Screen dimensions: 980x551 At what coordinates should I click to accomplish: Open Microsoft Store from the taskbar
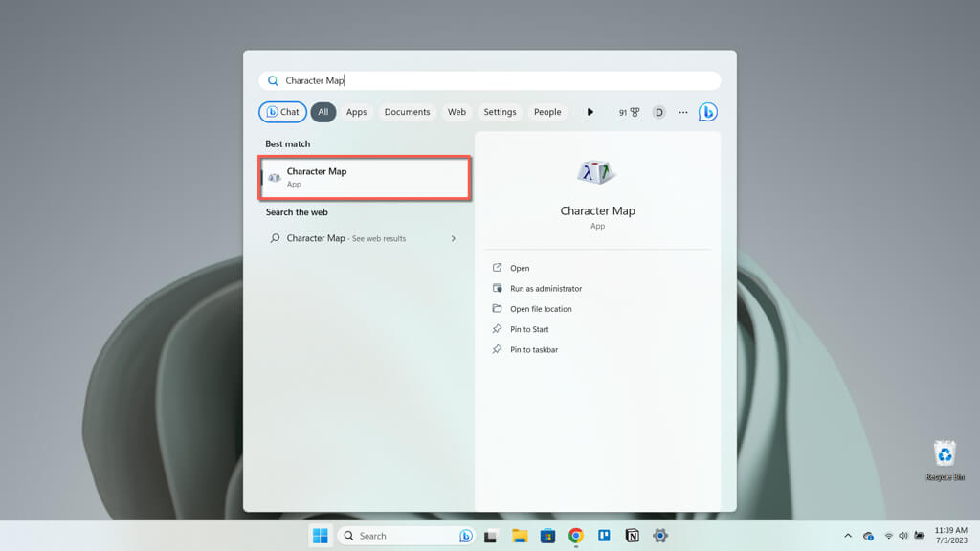tap(547, 536)
